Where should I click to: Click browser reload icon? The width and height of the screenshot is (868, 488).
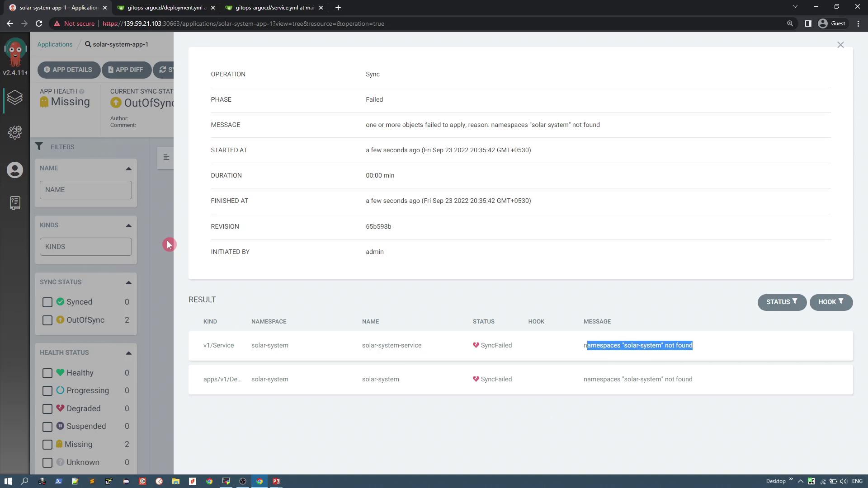point(39,23)
